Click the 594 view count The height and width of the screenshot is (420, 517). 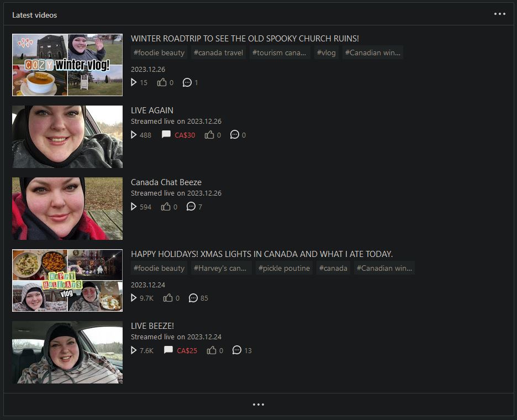145,207
